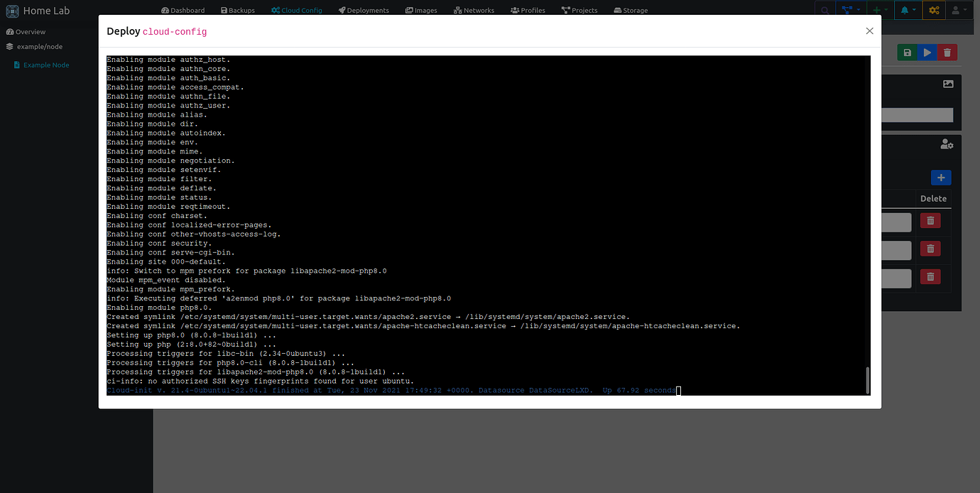Open the Deployments nav item
980x493 pixels.
[364, 11]
